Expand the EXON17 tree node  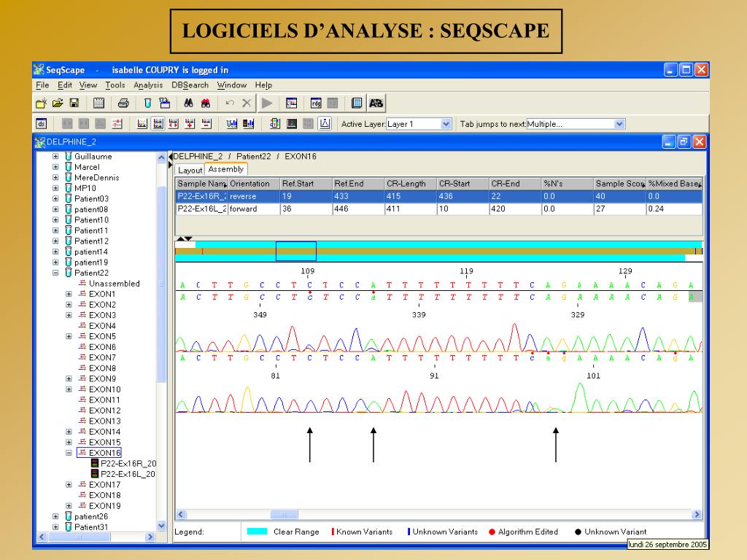(x=69, y=485)
